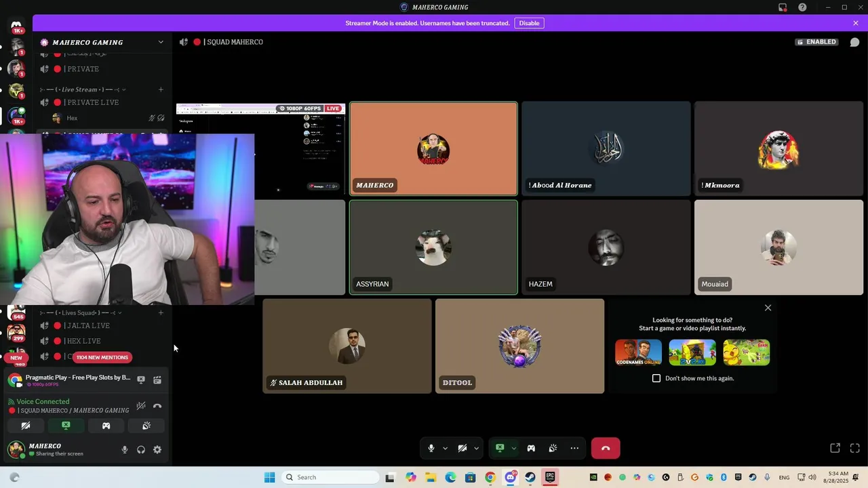Open Steam from the taskbar
This screenshot has width=868, height=488.
(x=530, y=477)
